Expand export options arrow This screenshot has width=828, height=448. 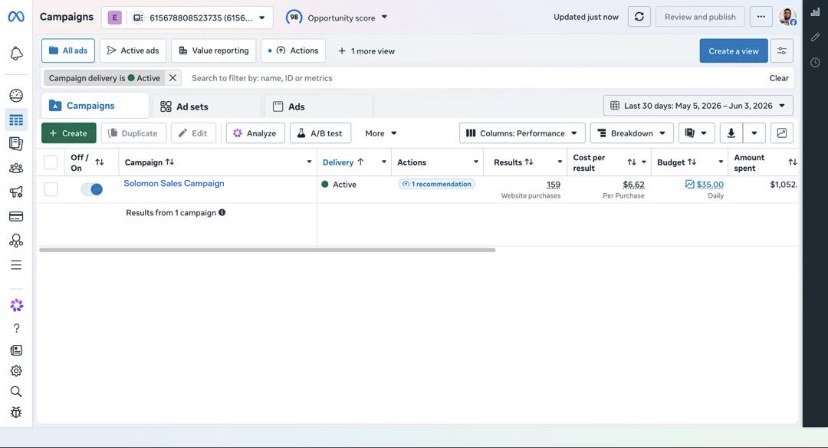click(754, 133)
